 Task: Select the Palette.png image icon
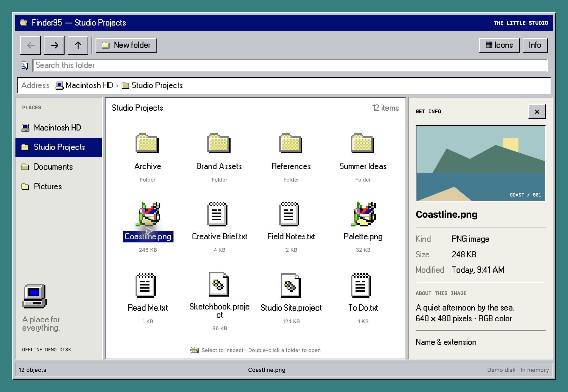[x=364, y=214]
